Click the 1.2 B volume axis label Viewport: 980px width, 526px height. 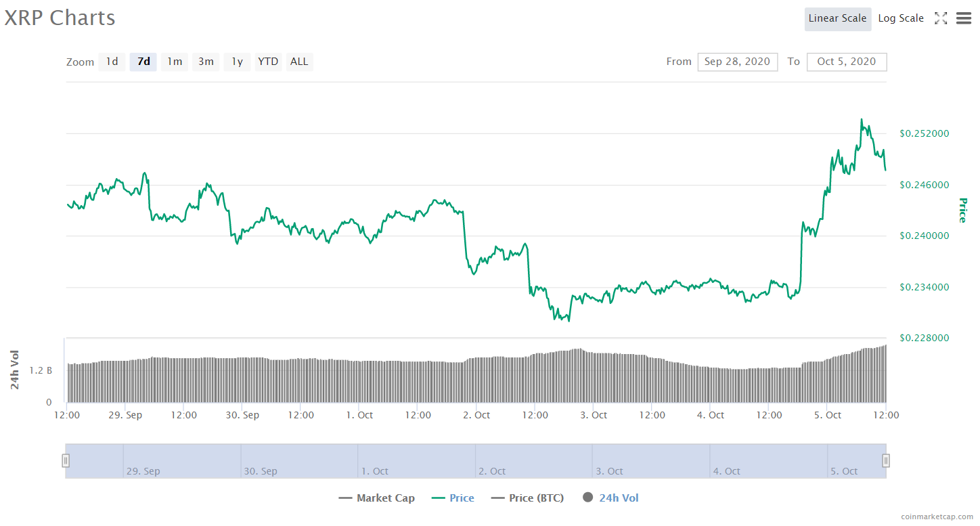click(x=40, y=370)
